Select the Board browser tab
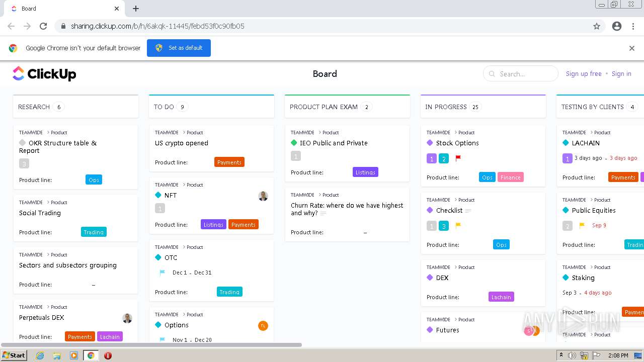Screen dimensions: 644x362 64,9
